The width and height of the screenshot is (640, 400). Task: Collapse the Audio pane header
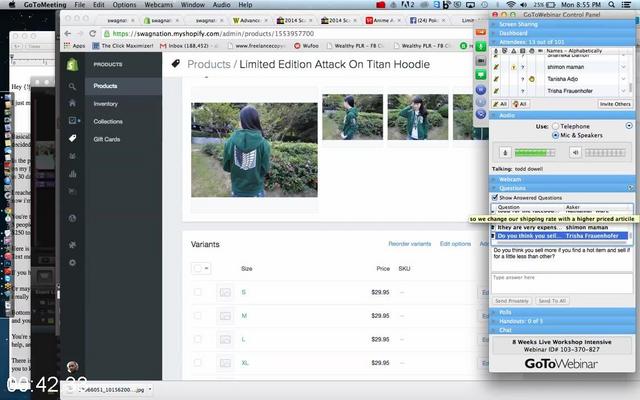[562, 116]
